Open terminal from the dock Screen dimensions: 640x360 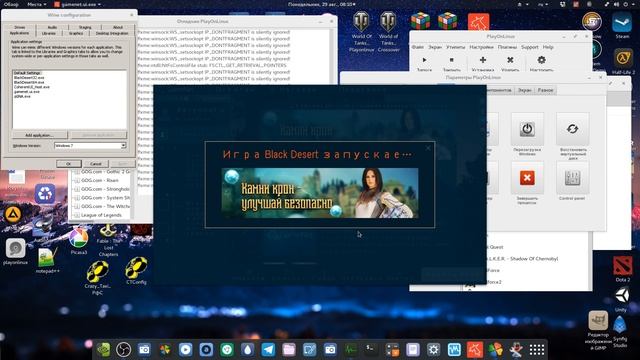pyautogui.click(x=371, y=349)
